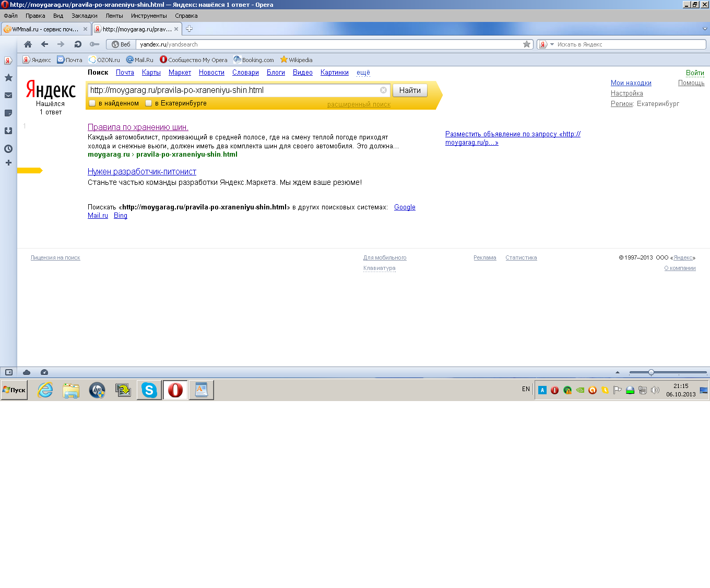
Task: Open the OZON.ru bookmark
Action: [x=104, y=60]
